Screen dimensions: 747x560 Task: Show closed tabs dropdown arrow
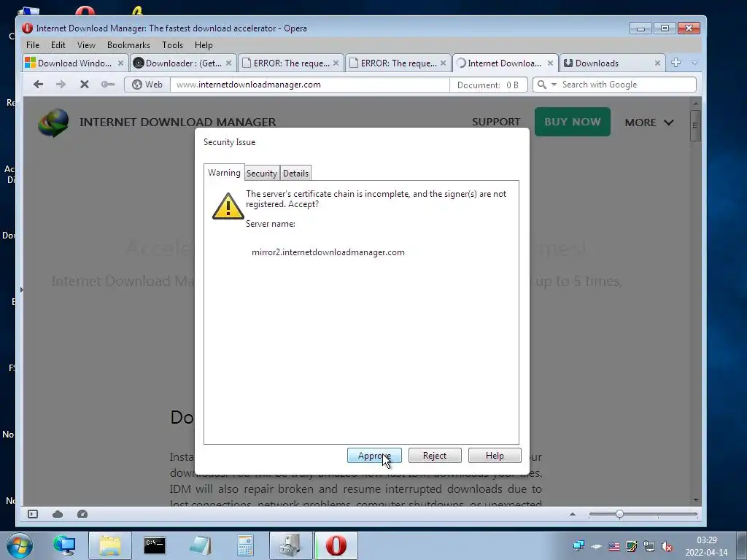694,63
